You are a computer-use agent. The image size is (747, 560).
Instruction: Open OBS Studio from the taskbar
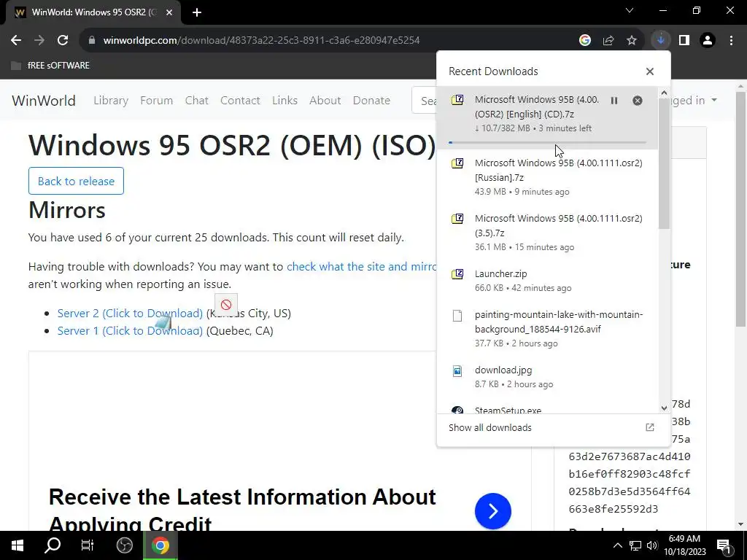[x=125, y=545]
